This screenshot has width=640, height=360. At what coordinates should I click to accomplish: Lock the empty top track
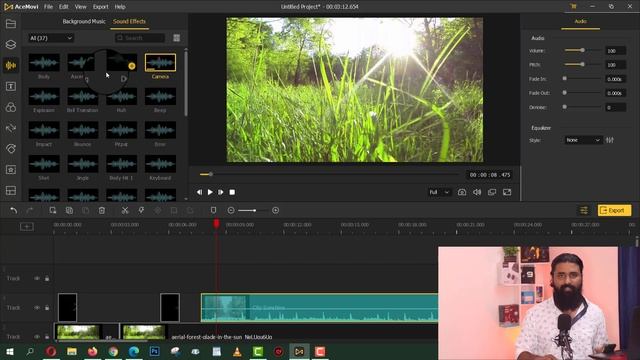pyautogui.click(x=47, y=278)
